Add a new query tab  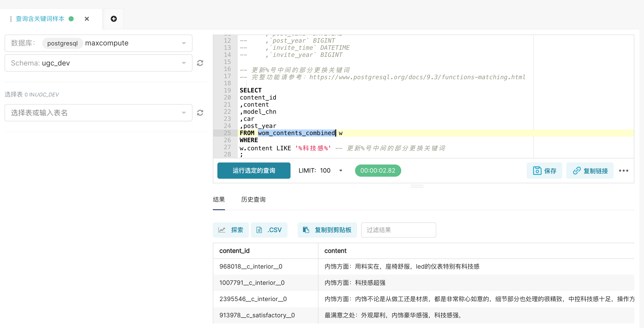pos(114,19)
